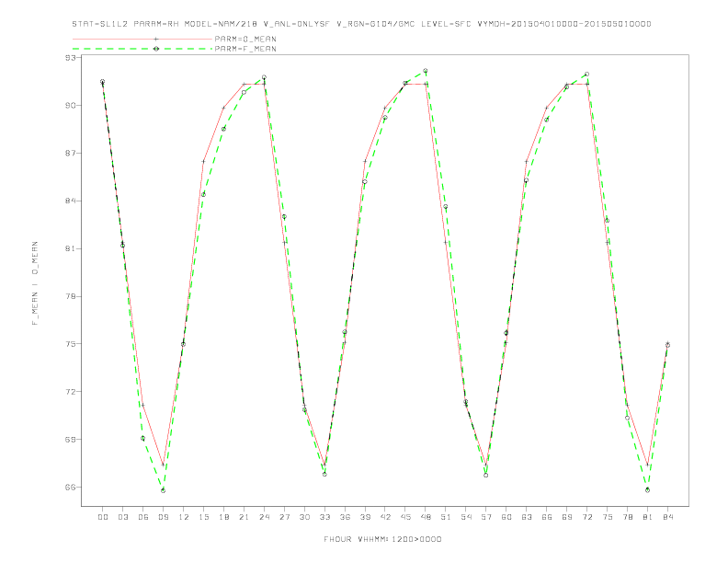Click x-axis forecast hour label 48
728x563 pixels.
coord(426,517)
